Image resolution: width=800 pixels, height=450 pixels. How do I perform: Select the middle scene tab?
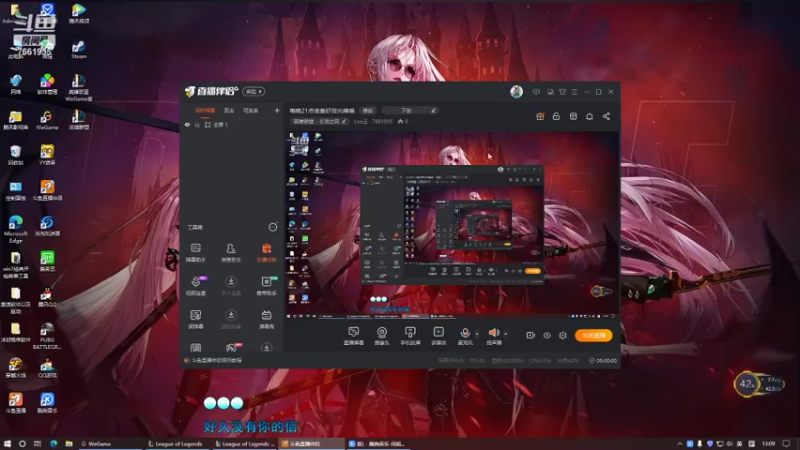pos(229,111)
